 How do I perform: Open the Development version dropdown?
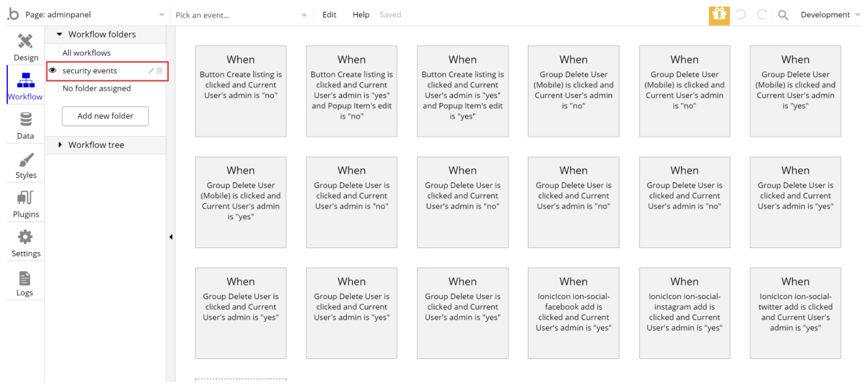830,15
